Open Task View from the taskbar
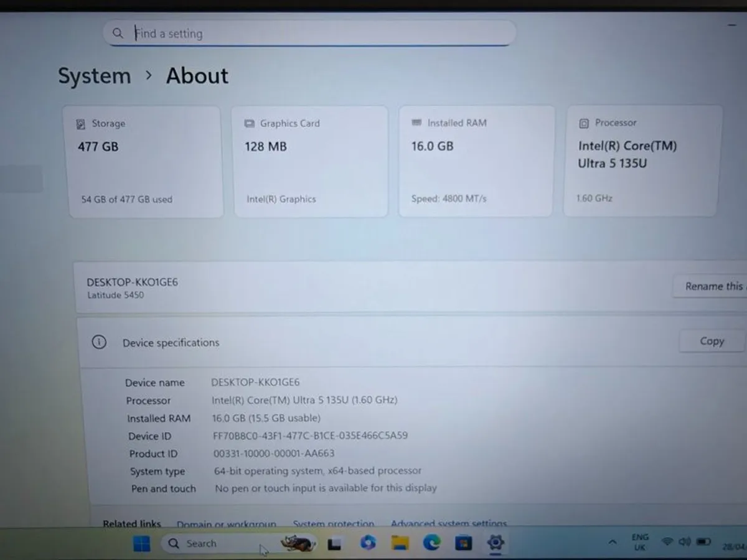Viewport: 747px width, 560px height. coord(334,543)
